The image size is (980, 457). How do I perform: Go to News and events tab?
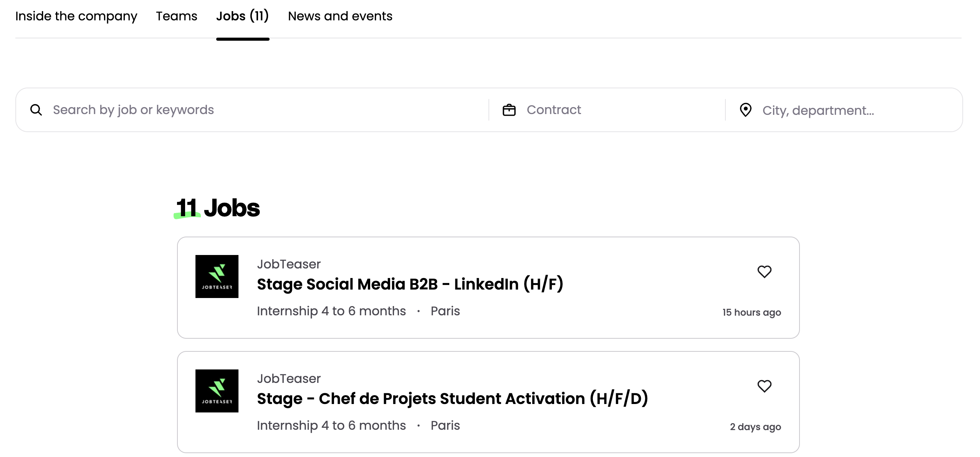click(x=340, y=16)
